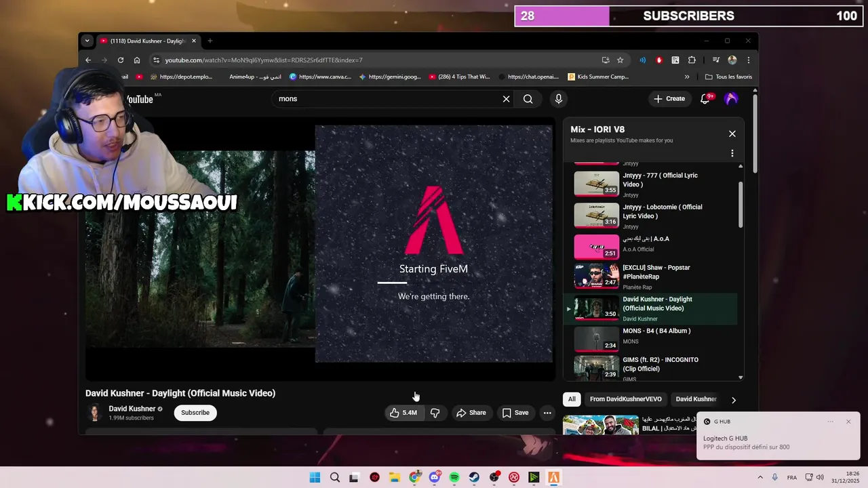Like the Daylight video
The width and height of the screenshot is (868, 488).
403,413
